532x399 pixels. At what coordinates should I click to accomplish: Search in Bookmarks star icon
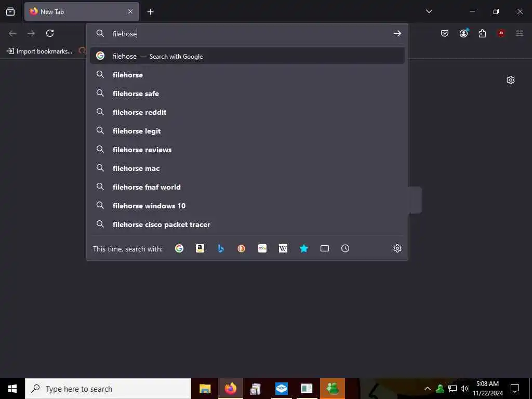[303, 248]
